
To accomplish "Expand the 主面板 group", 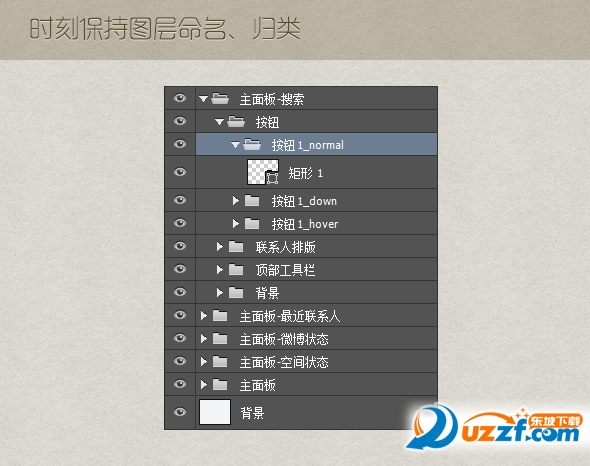I will (x=204, y=385).
